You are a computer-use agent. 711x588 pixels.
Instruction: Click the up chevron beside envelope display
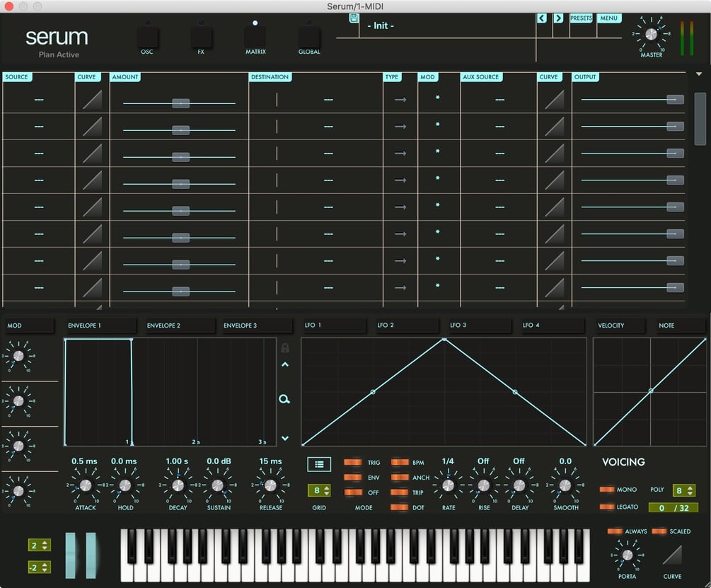[x=285, y=364]
